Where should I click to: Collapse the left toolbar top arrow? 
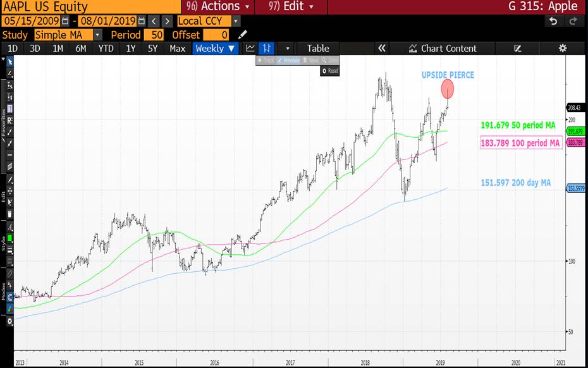coord(3,59)
